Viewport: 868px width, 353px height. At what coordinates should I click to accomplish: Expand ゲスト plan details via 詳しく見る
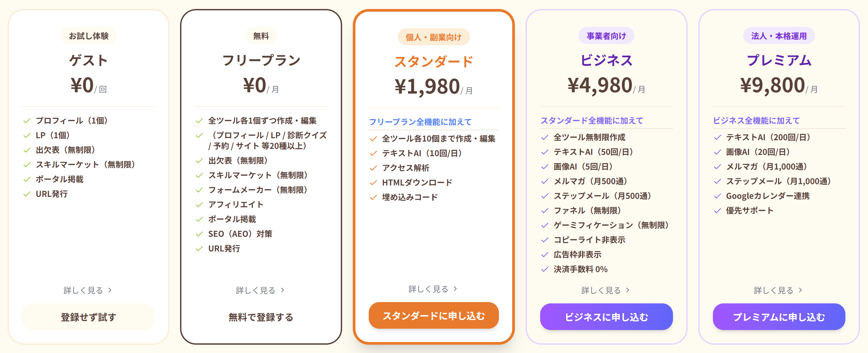(x=88, y=290)
